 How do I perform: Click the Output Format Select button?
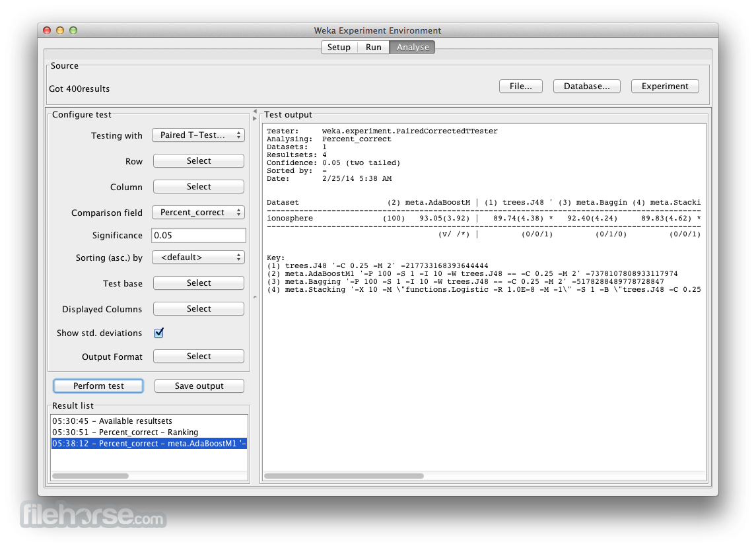[199, 356]
